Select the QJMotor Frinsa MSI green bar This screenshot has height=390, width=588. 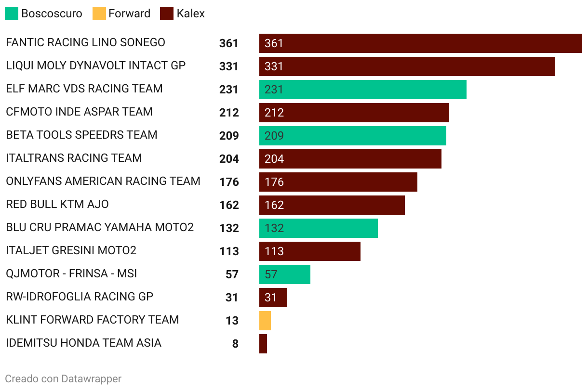point(285,274)
